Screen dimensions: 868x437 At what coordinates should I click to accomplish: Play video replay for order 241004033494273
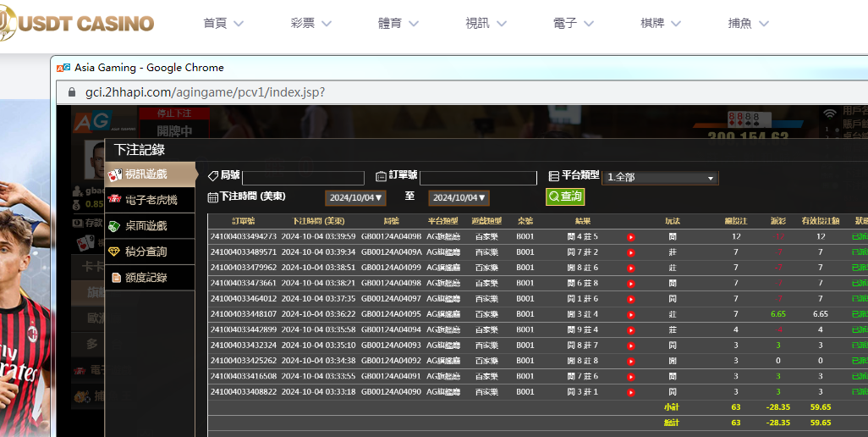click(x=631, y=237)
